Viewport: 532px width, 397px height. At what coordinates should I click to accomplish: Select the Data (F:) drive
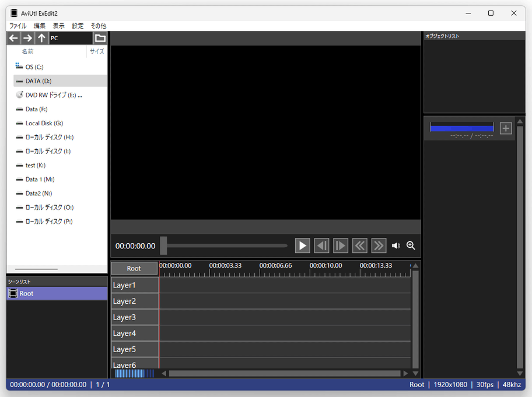(x=60, y=109)
